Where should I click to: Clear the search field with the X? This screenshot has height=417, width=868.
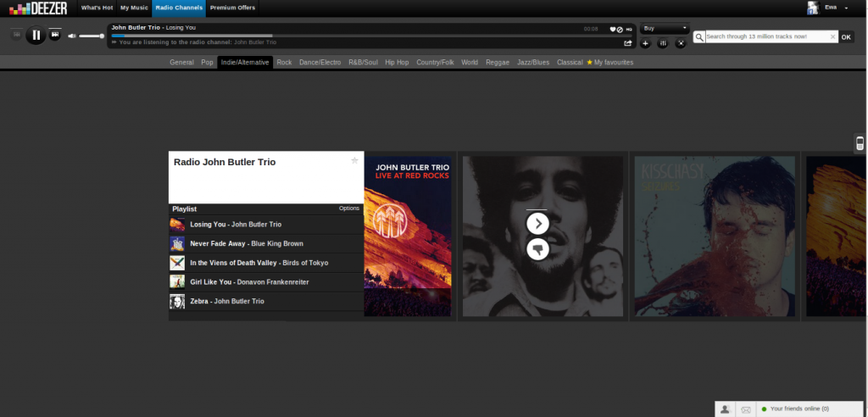click(832, 37)
